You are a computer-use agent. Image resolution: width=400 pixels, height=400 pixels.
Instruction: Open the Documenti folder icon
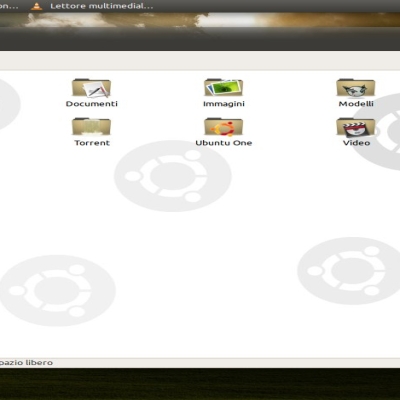[91, 88]
